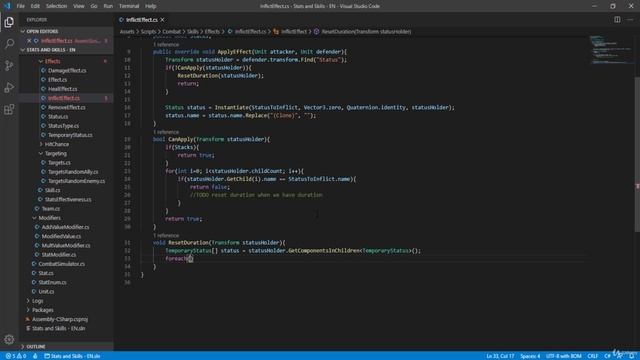Open the Manage gear icon
The height and width of the screenshot is (360, 640).
(x=9, y=339)
